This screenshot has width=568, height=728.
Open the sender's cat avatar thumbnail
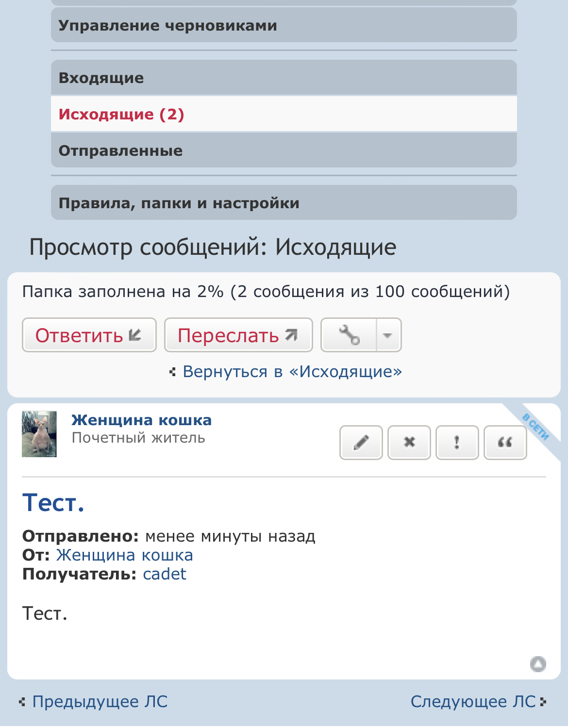coord(39,434)
